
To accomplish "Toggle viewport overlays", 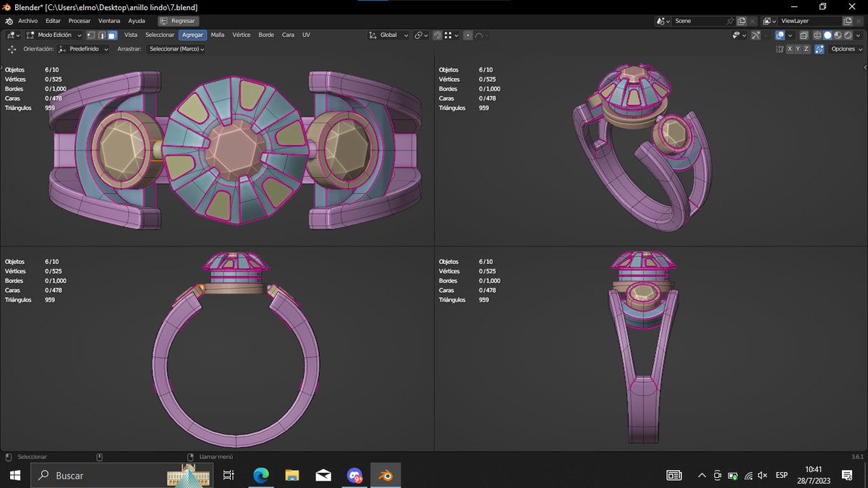I will (780, 35).
